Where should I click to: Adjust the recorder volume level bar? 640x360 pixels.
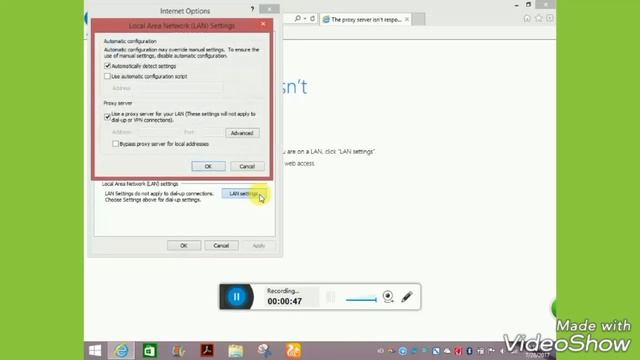(361, 300)
